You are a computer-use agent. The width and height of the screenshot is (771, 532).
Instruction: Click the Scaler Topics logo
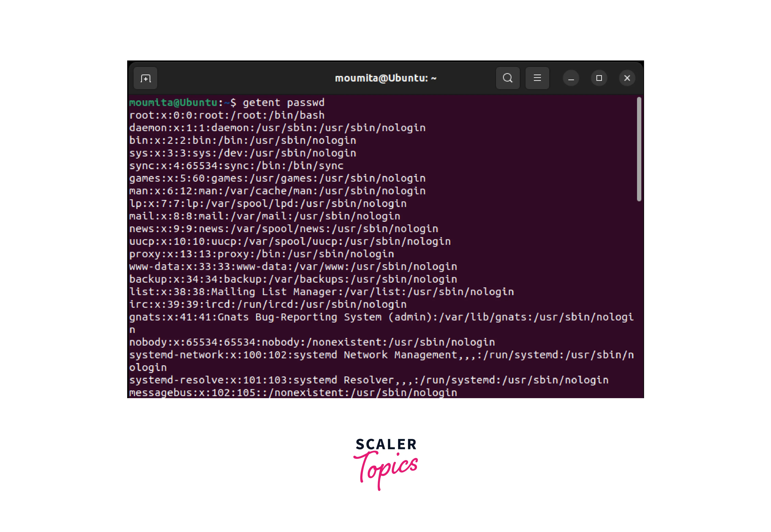tap(385, 464)
